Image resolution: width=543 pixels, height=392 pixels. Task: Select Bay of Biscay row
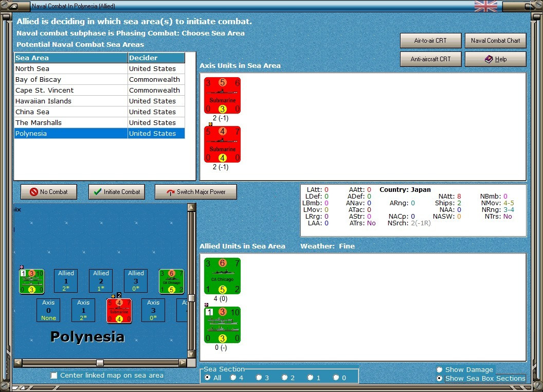point(99,79)
